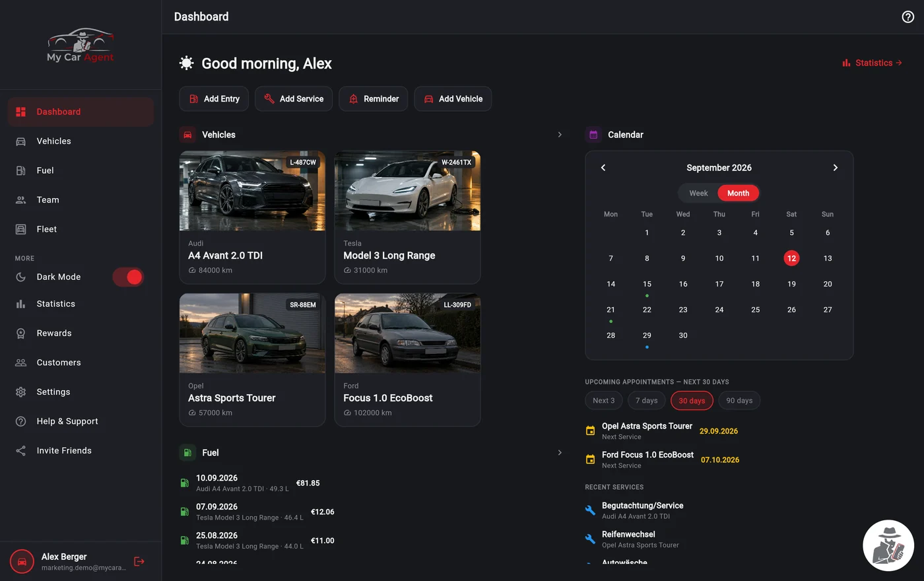Open Opel Astra Sports Tourer next service
The image size is (924, 581).
[662, 431]
